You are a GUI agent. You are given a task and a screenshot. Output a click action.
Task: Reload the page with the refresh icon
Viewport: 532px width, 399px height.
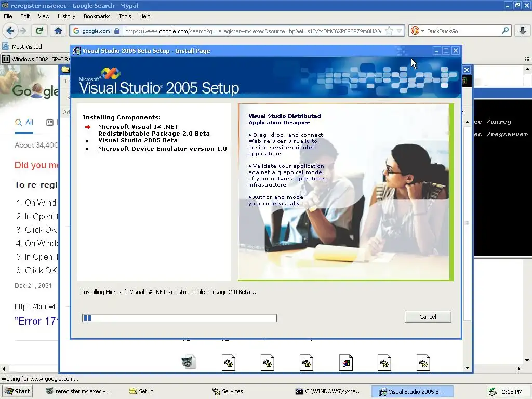tap(39, 31)
